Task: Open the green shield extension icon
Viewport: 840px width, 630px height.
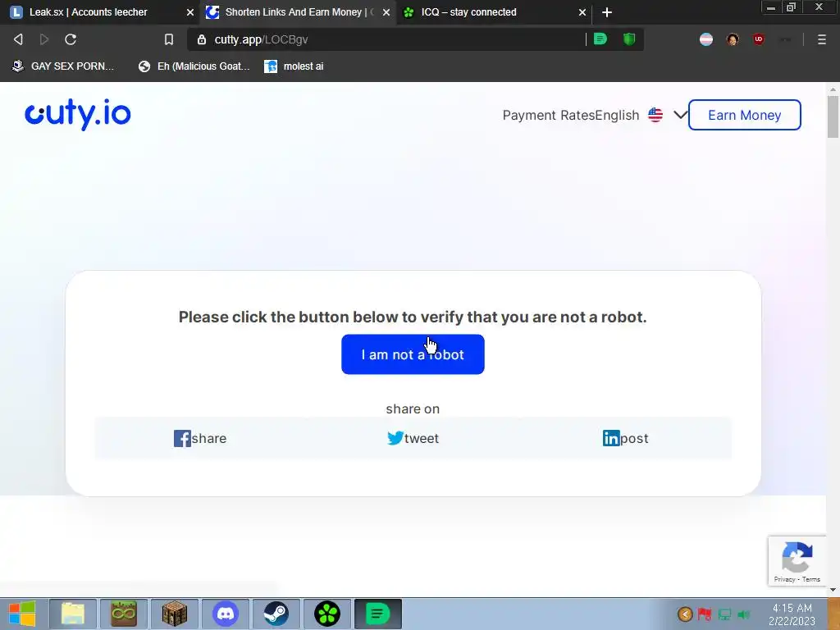Action: 629,39
